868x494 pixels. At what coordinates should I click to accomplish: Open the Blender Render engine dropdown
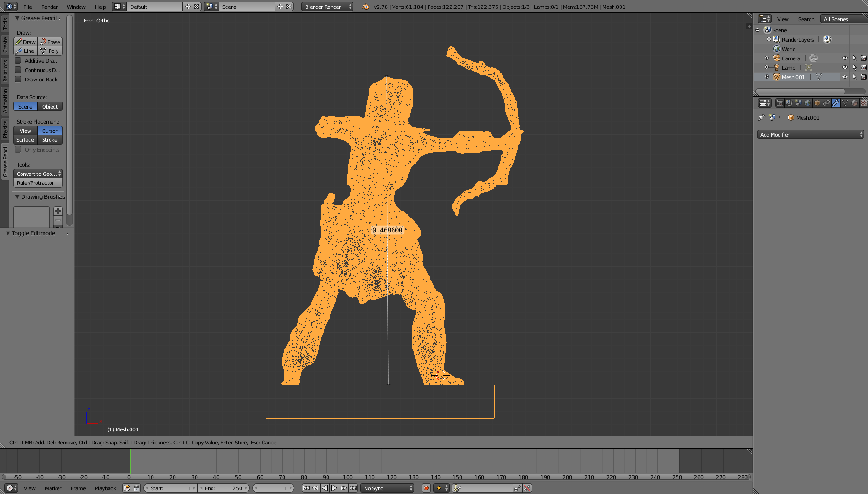[x=328, y=7]
